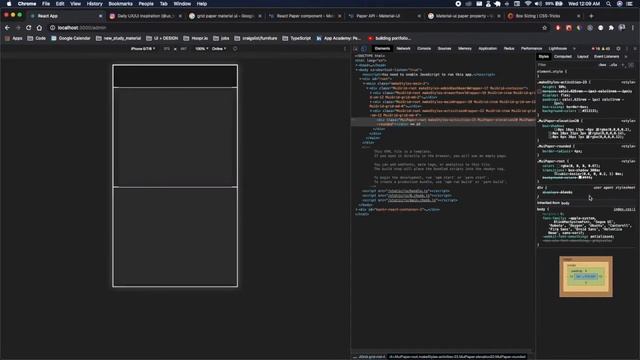Select the highlighted MuiPaper-root DOM node
The width and height of the screenshot is (640, 360).
click(443, 122)
